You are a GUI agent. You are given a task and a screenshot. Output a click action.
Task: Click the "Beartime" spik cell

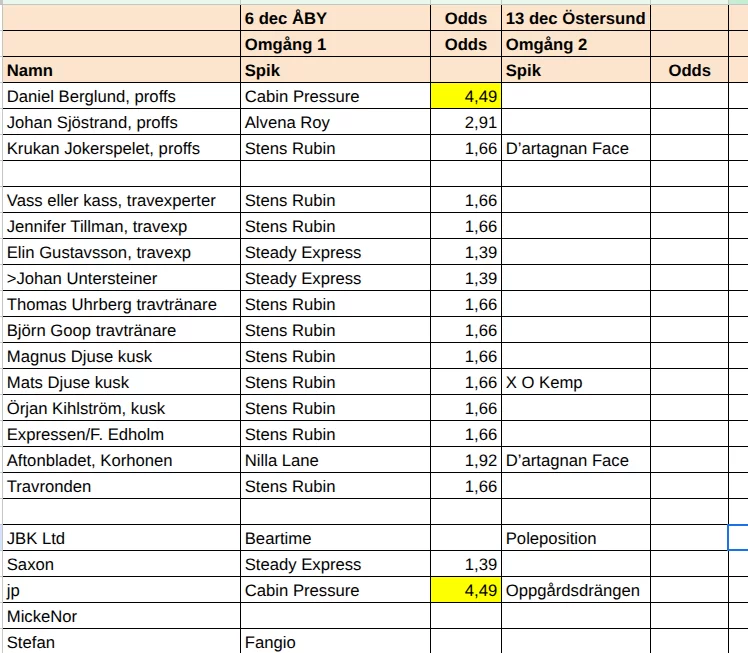click(x=278, y=538)
